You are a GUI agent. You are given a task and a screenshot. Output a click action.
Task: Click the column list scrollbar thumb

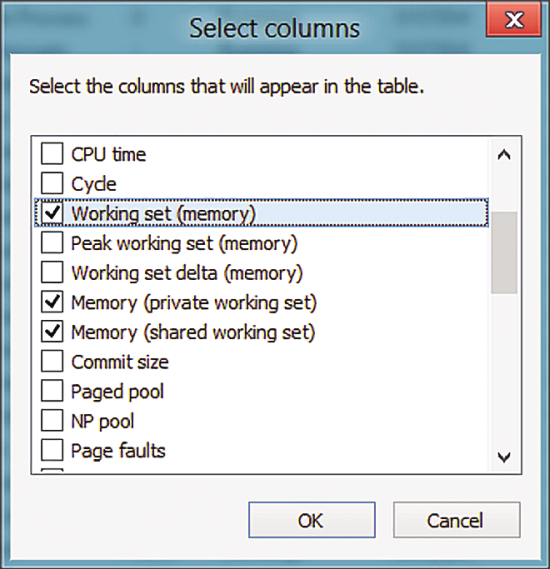504,253
